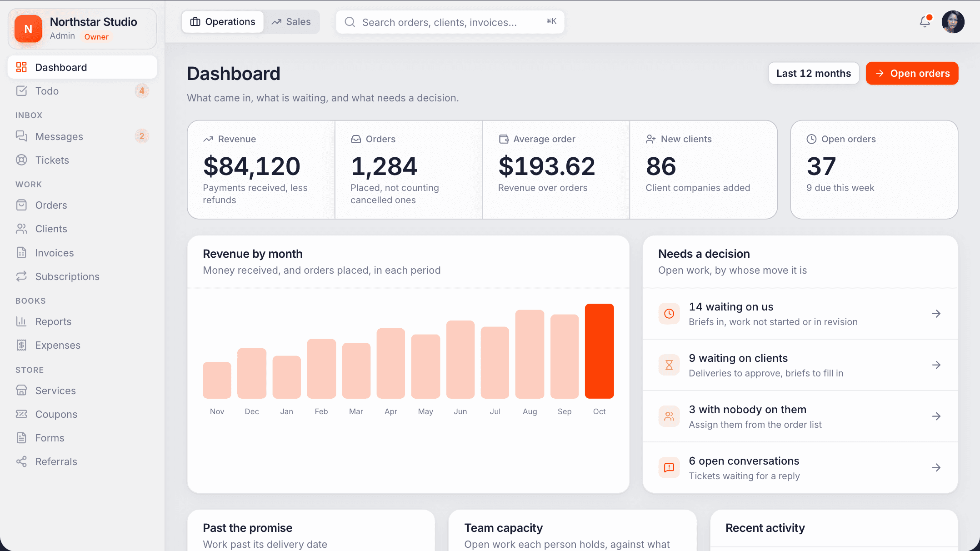Click the Invoices sidebar icon
980x551 pixels.
coord(21,253)
